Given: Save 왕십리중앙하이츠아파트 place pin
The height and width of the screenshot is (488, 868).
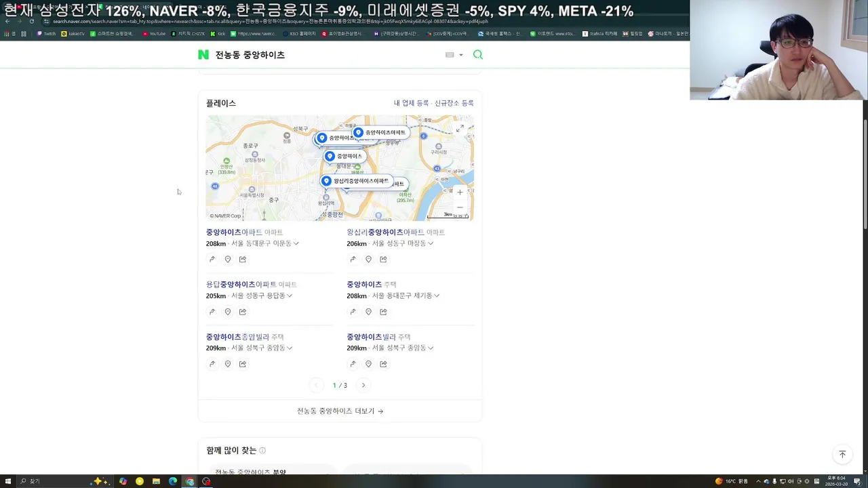Looking at the screenshot, I should click(x=368, y=259).
